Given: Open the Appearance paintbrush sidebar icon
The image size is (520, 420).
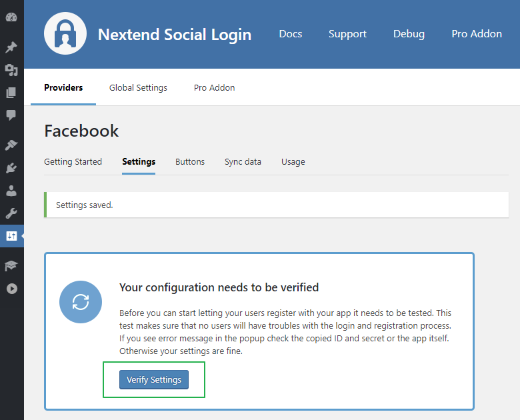Looking at the screenshot, I should (11, 145).
